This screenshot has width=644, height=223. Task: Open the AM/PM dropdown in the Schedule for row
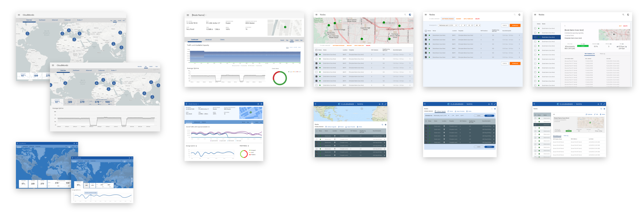click(x=477, y=25)
